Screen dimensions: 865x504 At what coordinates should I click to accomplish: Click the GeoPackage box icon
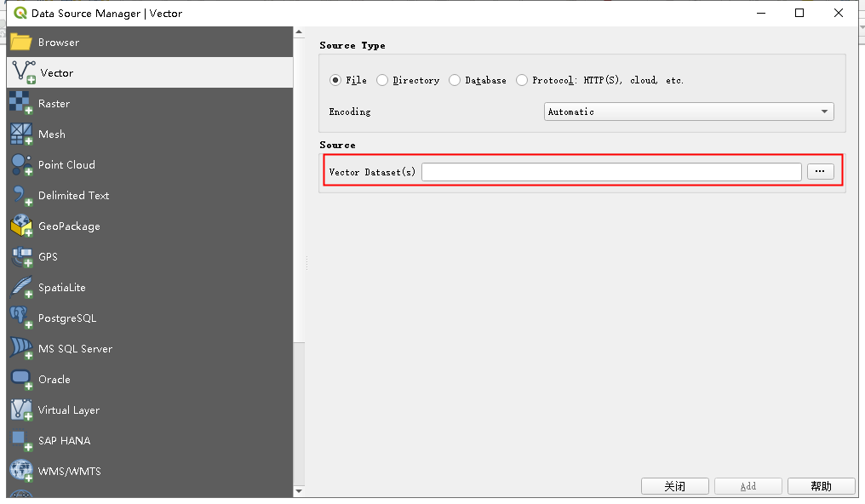(x=21, y=226)
